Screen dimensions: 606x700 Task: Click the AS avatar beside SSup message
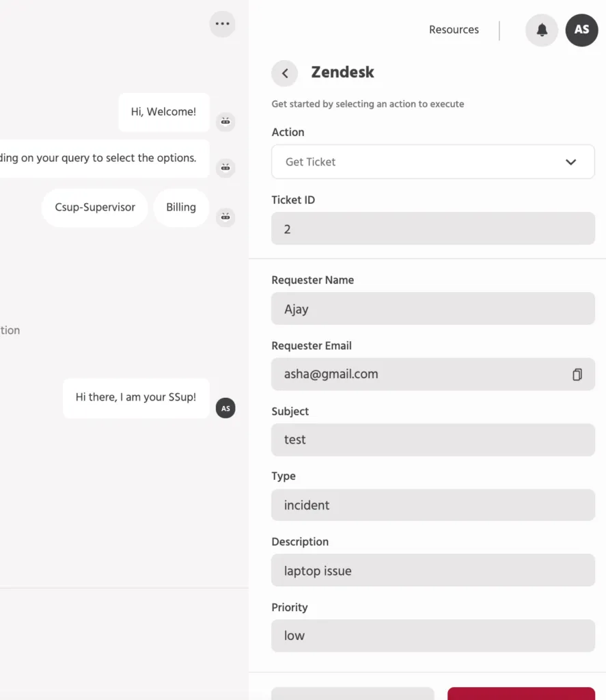click(x=225, y=408)
